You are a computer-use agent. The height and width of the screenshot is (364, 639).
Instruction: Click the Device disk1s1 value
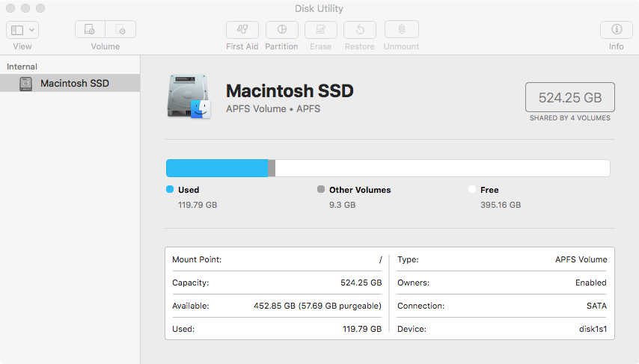(593, 329)
